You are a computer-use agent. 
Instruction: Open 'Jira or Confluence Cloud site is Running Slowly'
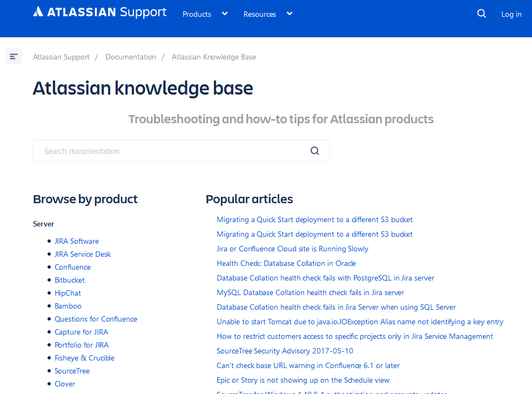click(x=292, y=249)
